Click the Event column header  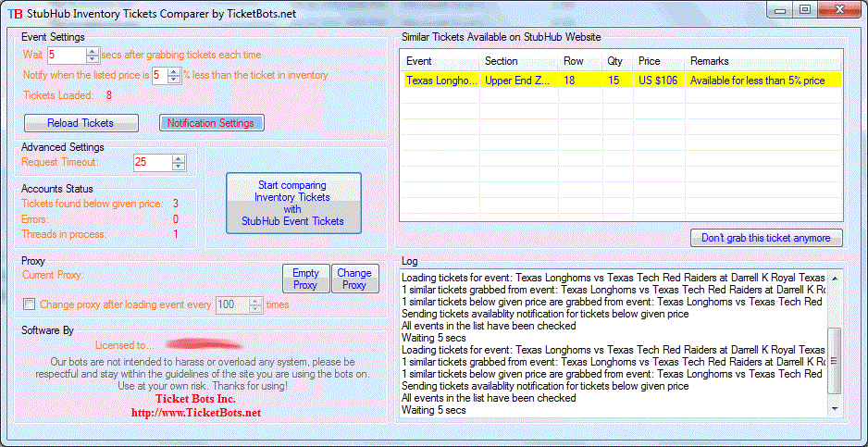[x=440, y=61]
